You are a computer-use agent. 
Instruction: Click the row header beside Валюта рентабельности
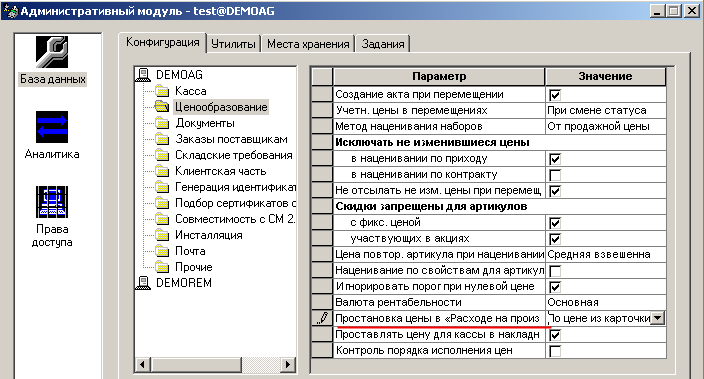coord(322,303)
